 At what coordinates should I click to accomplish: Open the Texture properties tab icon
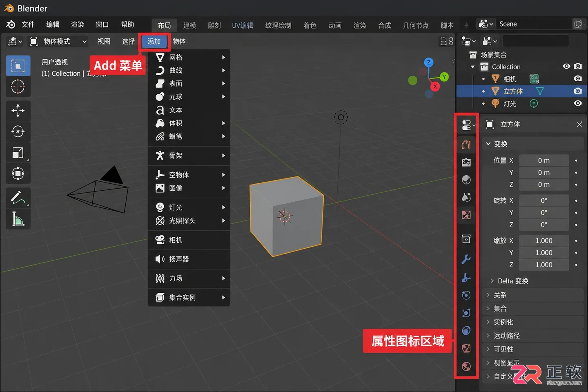click(466, 366)
